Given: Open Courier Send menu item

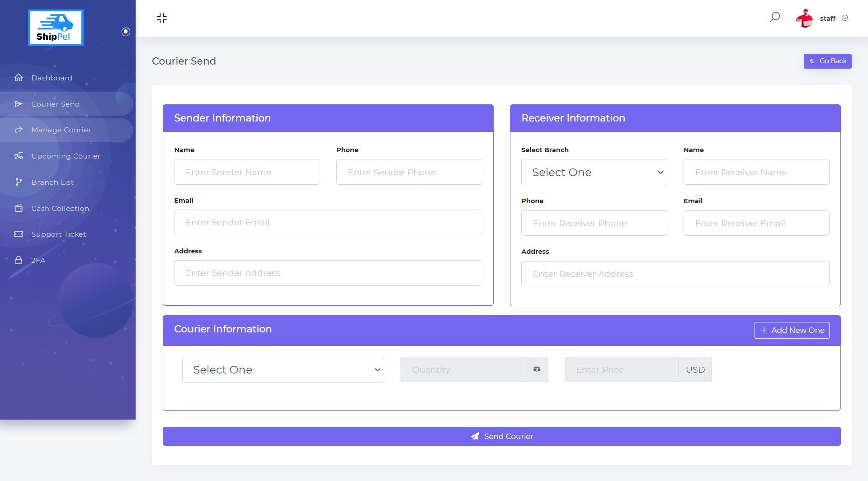Looking at the screenshot, I should click(66, 104).
